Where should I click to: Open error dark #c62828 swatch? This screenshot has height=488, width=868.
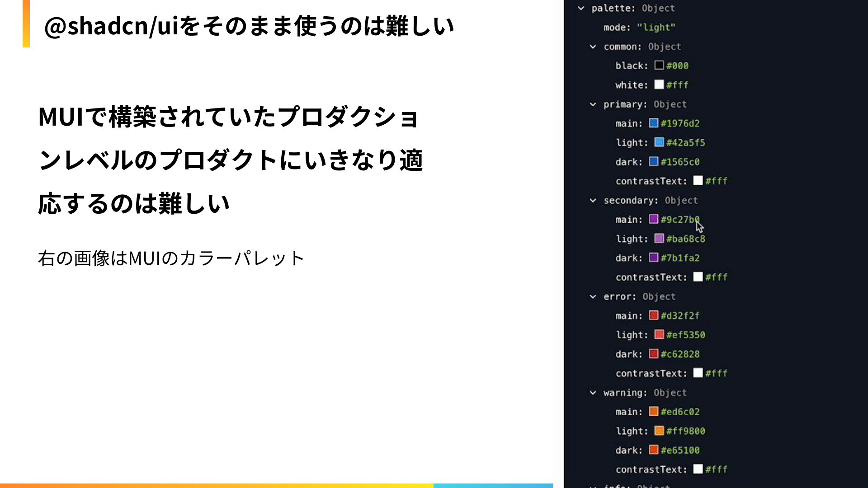654,354
